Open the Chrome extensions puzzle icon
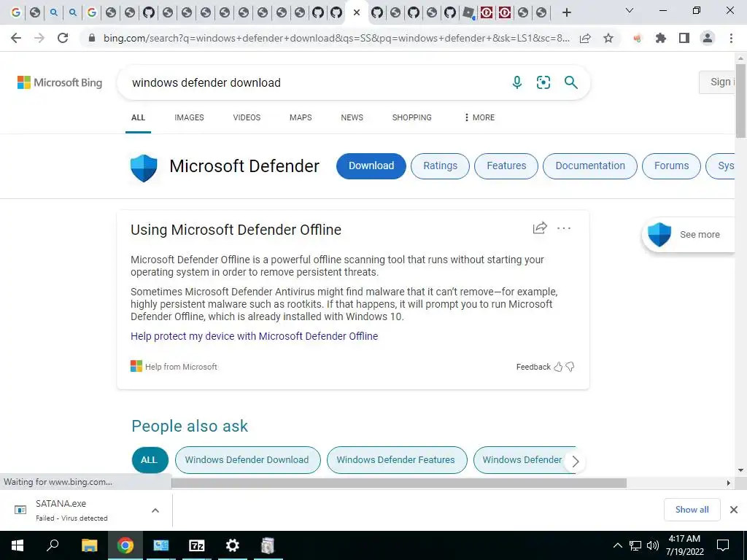 tap(661, 38)
